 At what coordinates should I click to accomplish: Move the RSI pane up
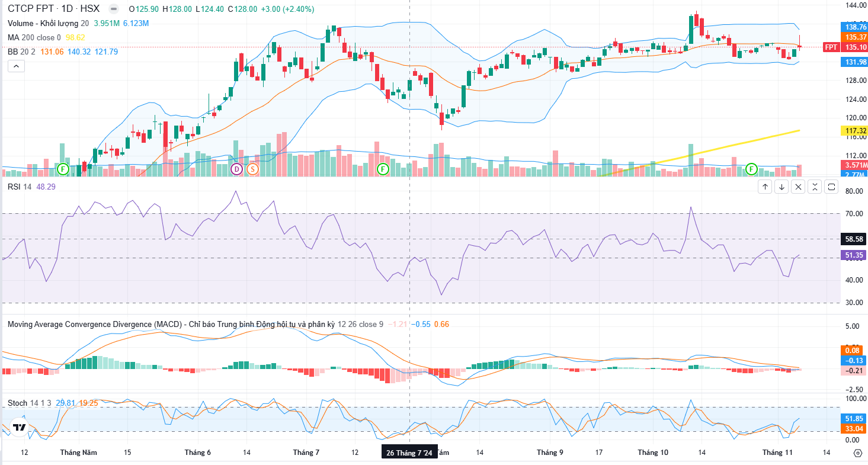point(765,187)
